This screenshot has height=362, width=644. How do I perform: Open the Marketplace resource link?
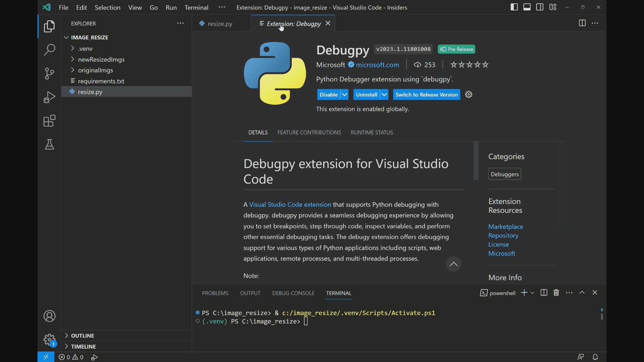click(505, 227)
